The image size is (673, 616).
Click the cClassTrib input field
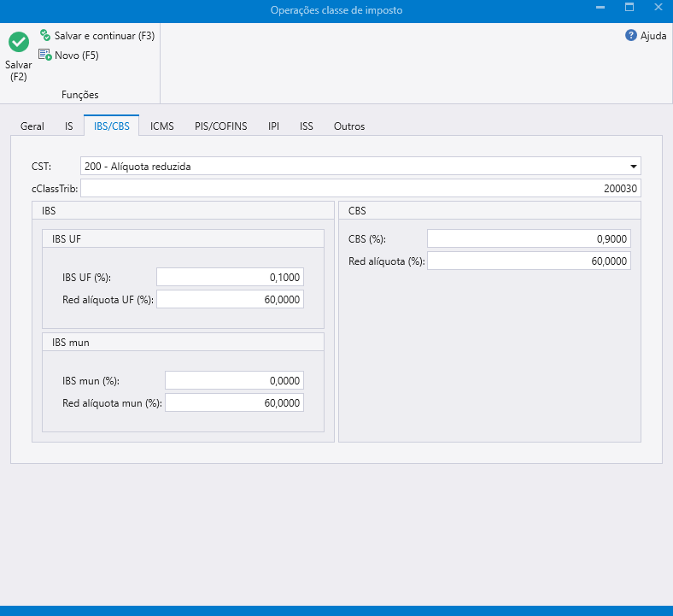tap(360, 188)
